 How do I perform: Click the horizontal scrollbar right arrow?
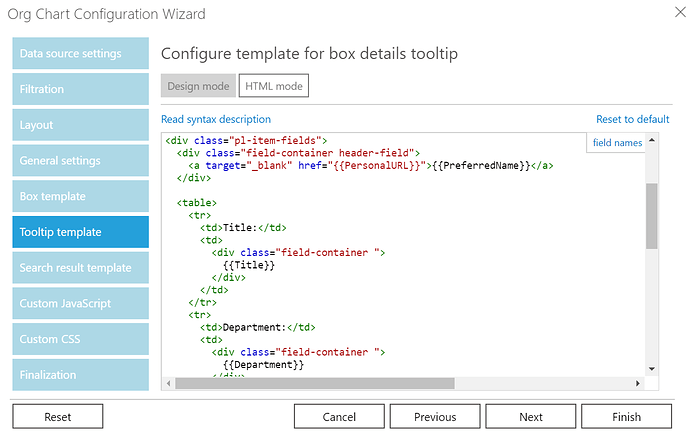click(638, 383)
